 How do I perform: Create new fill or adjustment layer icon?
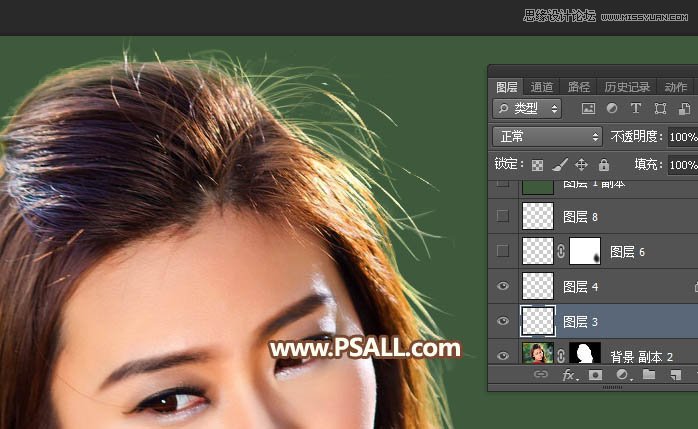(x=624, y=375)
